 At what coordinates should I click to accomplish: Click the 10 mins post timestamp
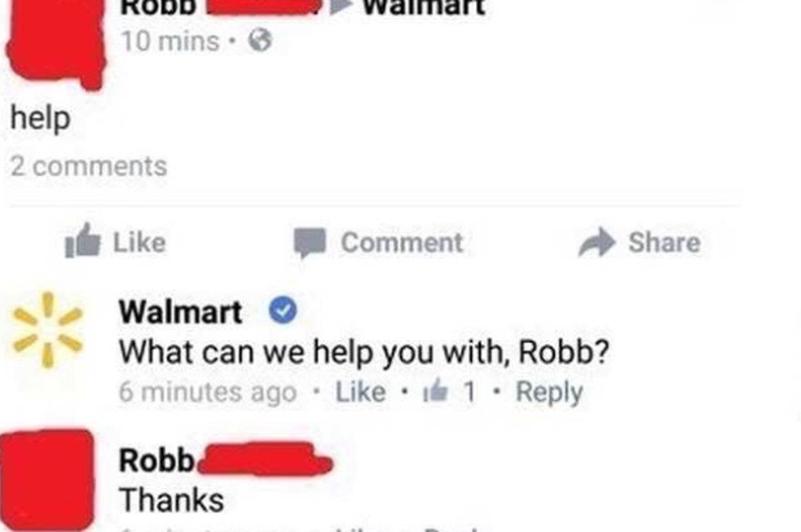pos(169,42)
